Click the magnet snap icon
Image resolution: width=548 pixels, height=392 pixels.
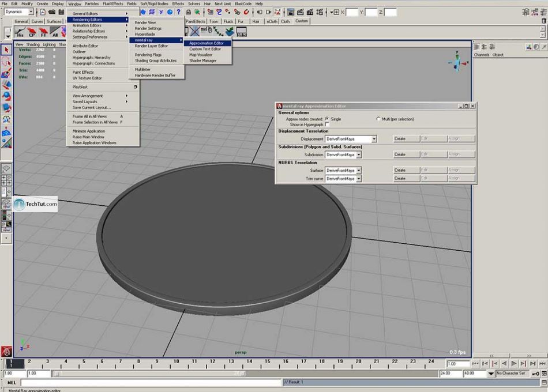click(246, 12)
